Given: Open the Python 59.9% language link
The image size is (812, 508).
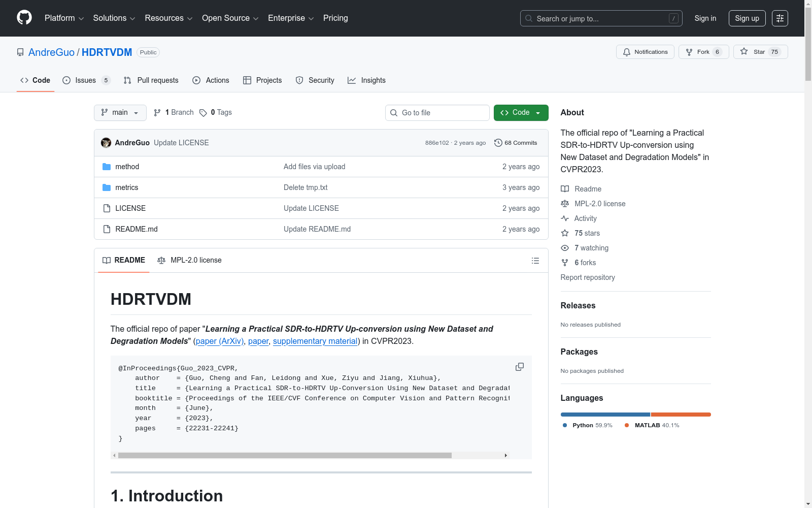Looking at the screenshot, I should tap(588, 425).
